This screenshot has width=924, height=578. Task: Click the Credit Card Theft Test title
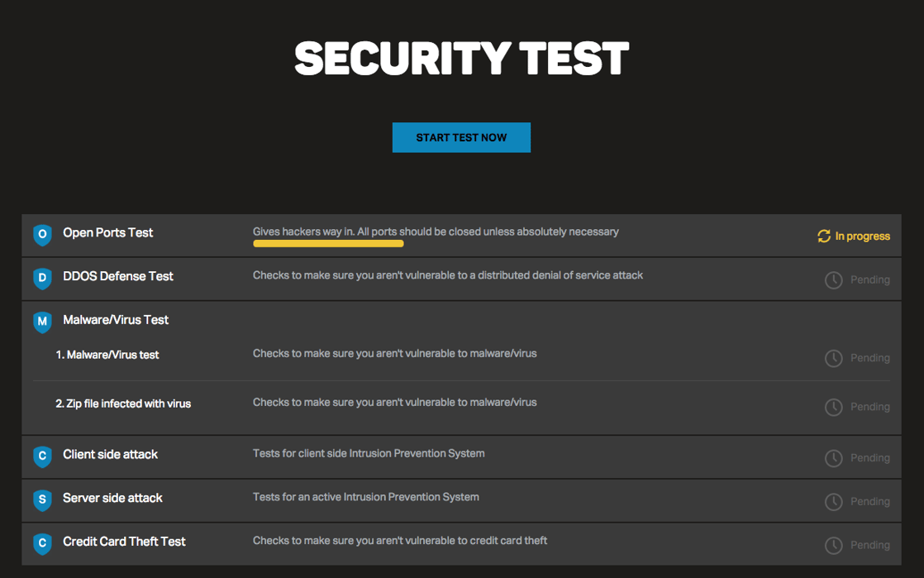tap(124, 542)
